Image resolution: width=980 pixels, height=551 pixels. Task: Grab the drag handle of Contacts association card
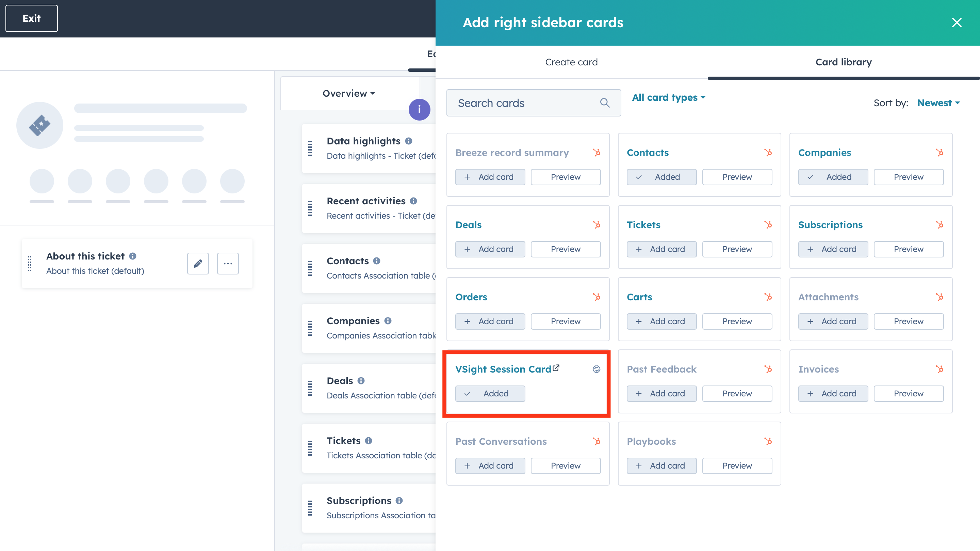310,268
